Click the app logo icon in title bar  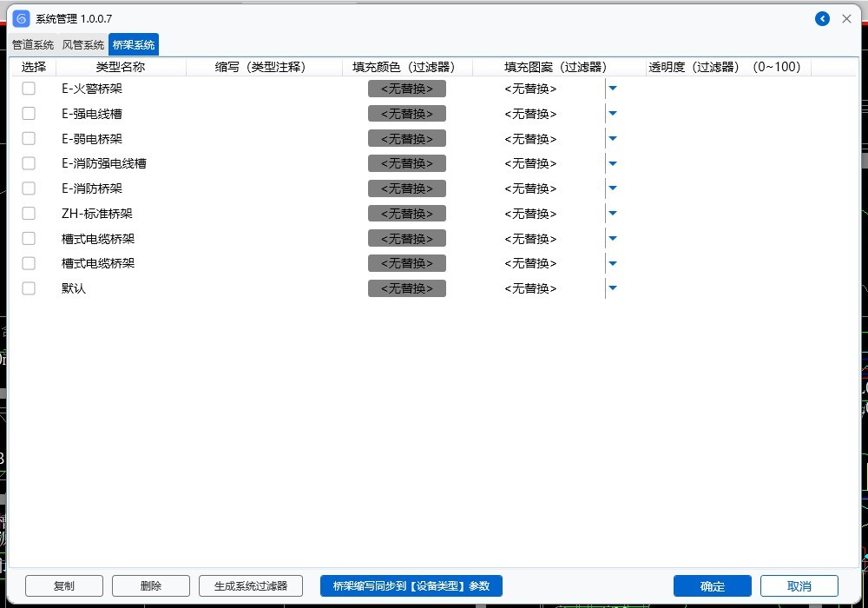22,19
